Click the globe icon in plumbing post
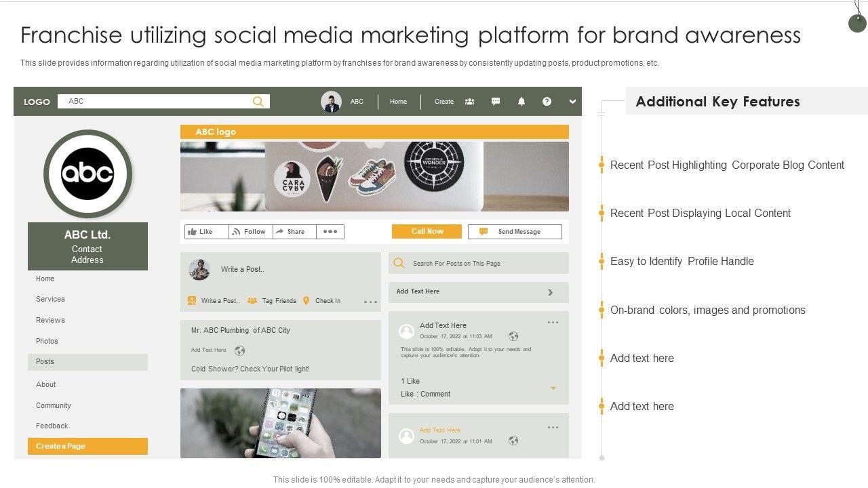The width and height of the screenshot is (868, 488). (239, 350)
